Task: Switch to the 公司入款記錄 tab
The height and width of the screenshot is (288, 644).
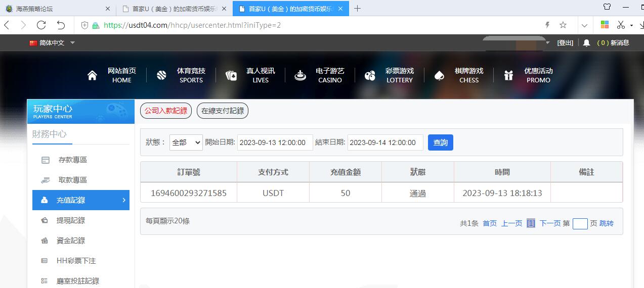Action: coord(166,111)
